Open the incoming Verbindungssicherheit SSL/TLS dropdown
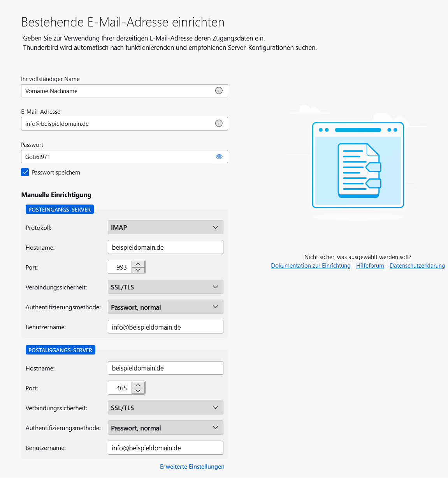 pos(165,287)
